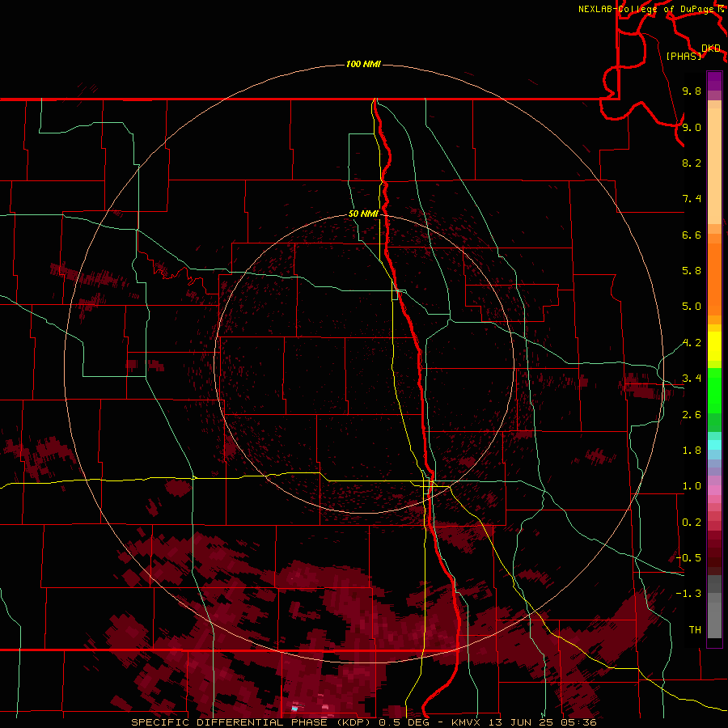Select the 8.2 value on the color scale
728x728 pixels.
click(692, 163)
